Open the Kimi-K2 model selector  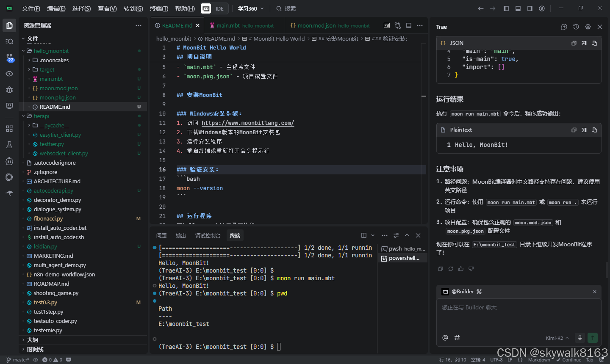[x=557, y=338]
